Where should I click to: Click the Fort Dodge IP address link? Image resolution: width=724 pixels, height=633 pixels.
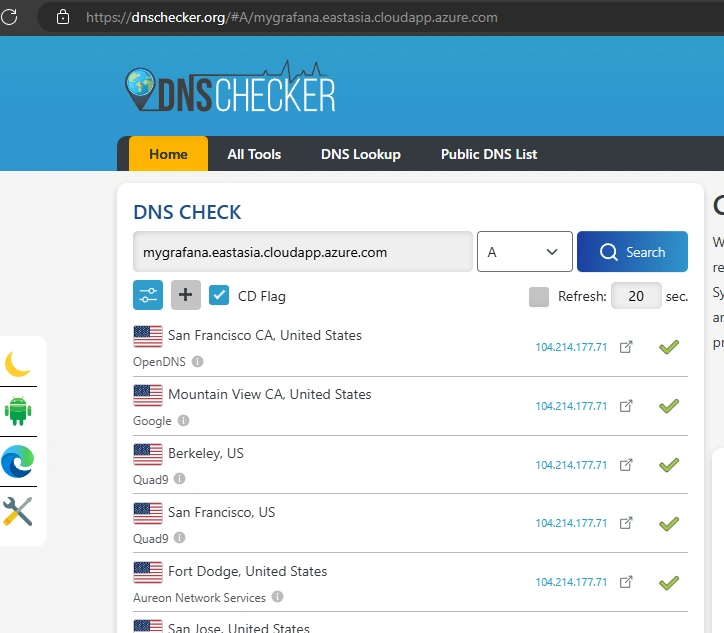571,582
